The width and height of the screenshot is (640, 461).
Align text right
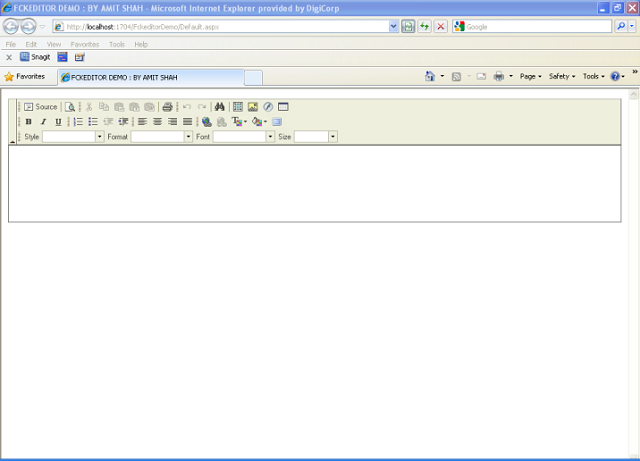(172, 122)
